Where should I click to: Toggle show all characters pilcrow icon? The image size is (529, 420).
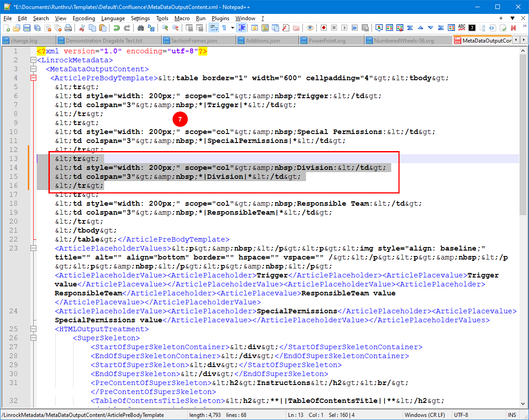(224, 28)
